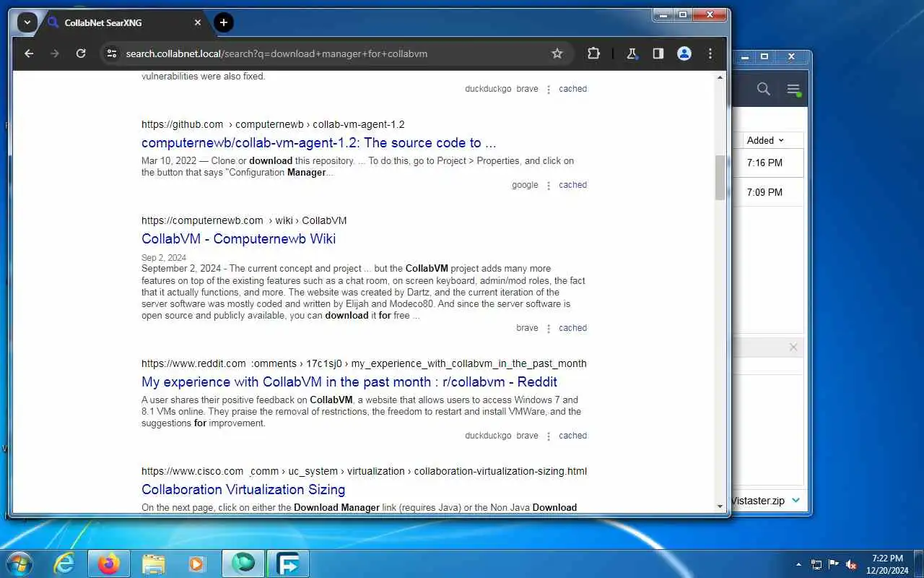Click the muted volume tray icon

click(x=851, y=564)
